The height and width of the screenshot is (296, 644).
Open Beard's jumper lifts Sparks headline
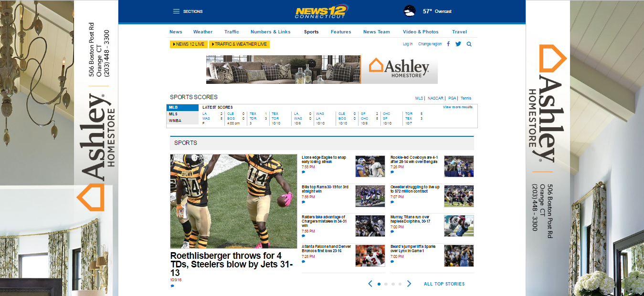pos(412,248)
